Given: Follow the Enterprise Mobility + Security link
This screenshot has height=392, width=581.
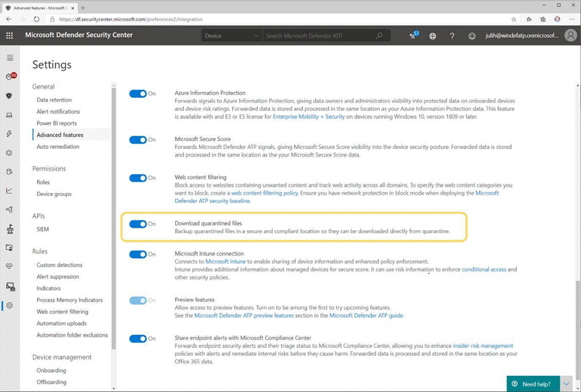Looking at the screenshot, I should [x=309, y=117].
